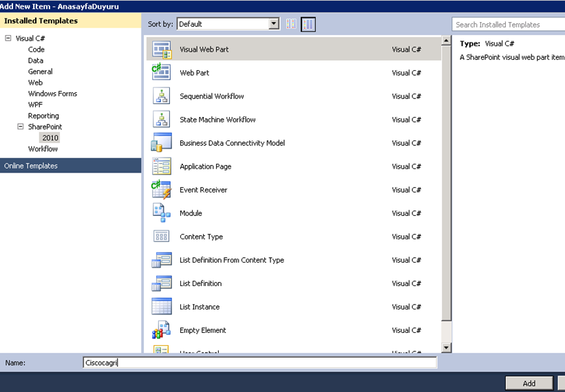
Task: Select 'Module' template name
Action: 191,213
